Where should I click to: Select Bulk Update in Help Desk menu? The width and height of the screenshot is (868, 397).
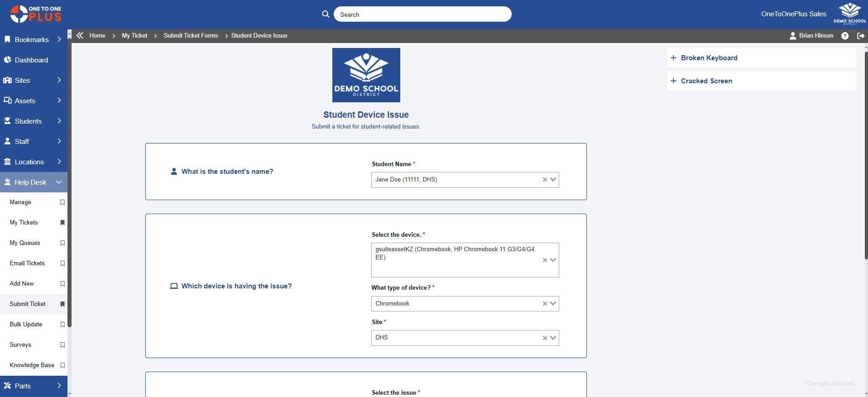(x=26, y=325)
